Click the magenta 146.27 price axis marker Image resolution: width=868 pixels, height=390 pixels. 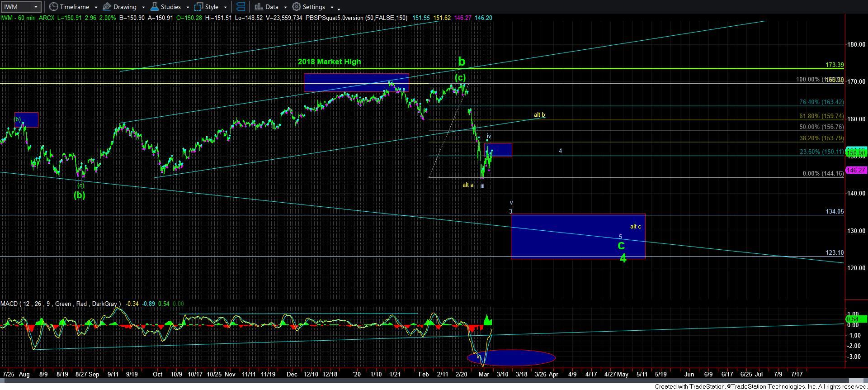click(855, 170)
